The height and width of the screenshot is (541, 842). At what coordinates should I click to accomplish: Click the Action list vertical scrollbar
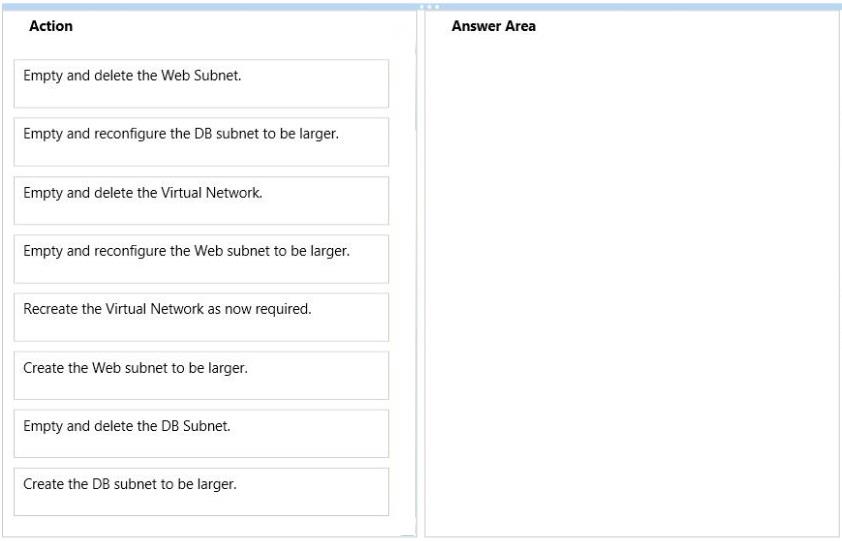pos(416,80)
